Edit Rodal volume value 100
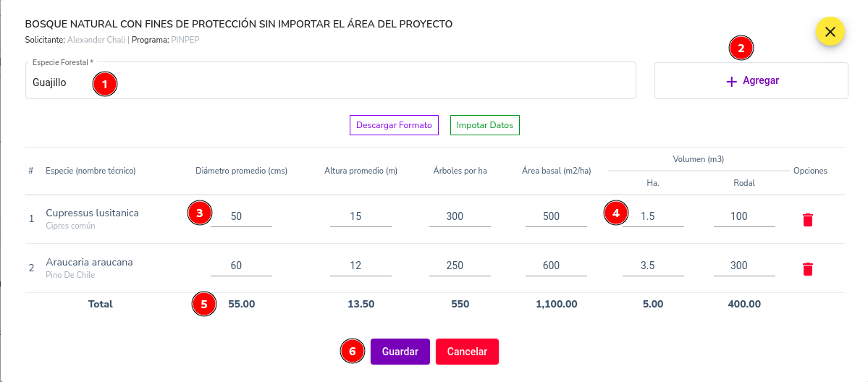 pos(744,216)
